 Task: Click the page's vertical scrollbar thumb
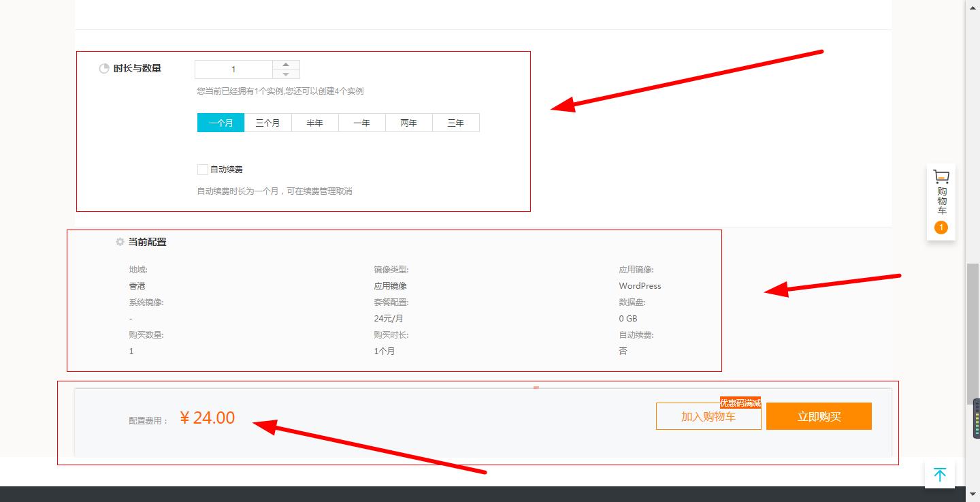(972, 334)
